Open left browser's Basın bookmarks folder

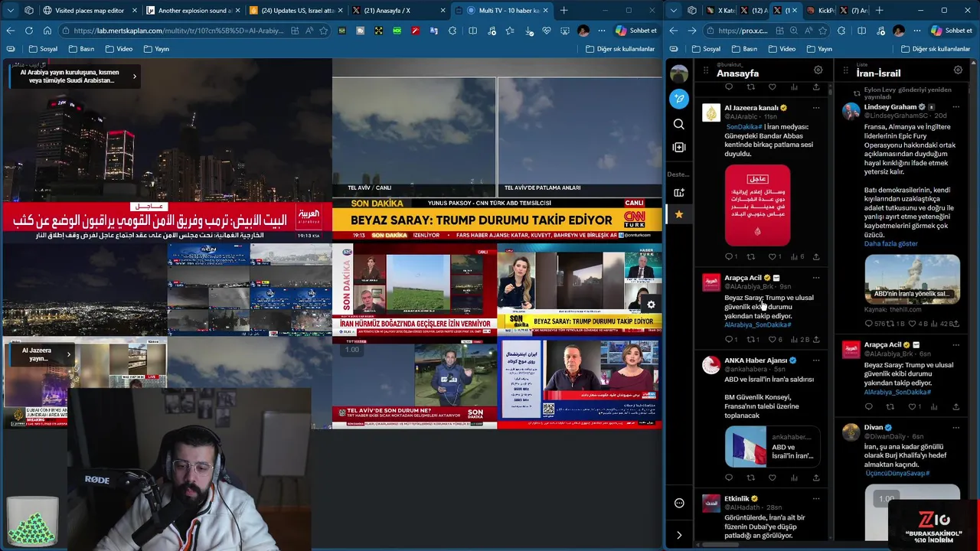tap(81, 49)
